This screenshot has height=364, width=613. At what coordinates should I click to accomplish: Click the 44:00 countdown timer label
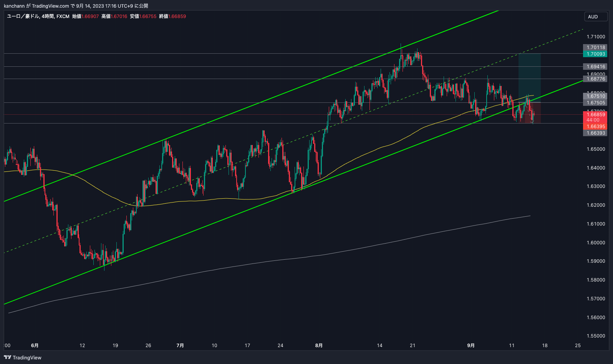click(x=593, y=120)
